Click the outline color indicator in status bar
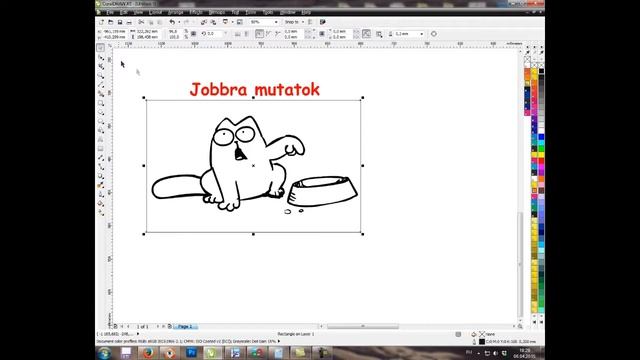Viewport: 640px width, 360px height. coord(482,341)
